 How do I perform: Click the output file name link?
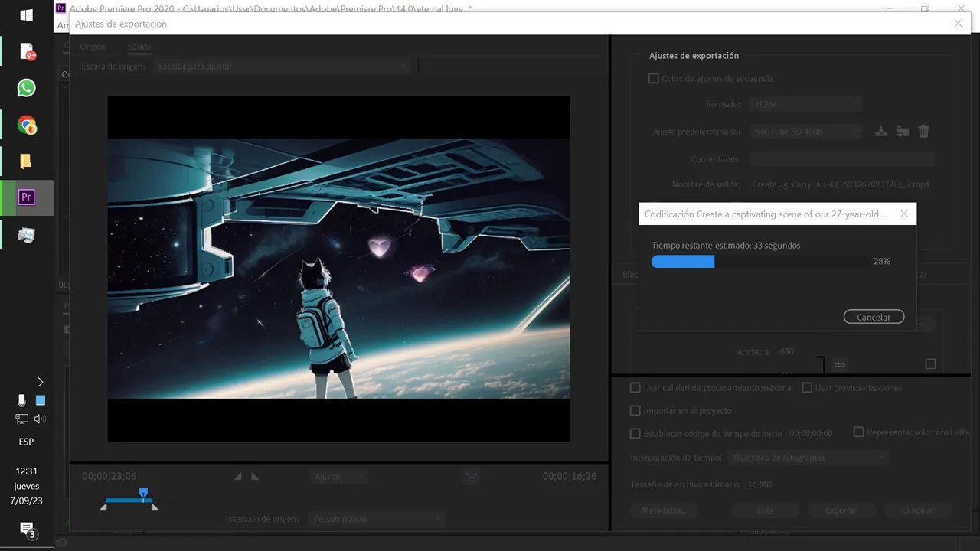841,184
